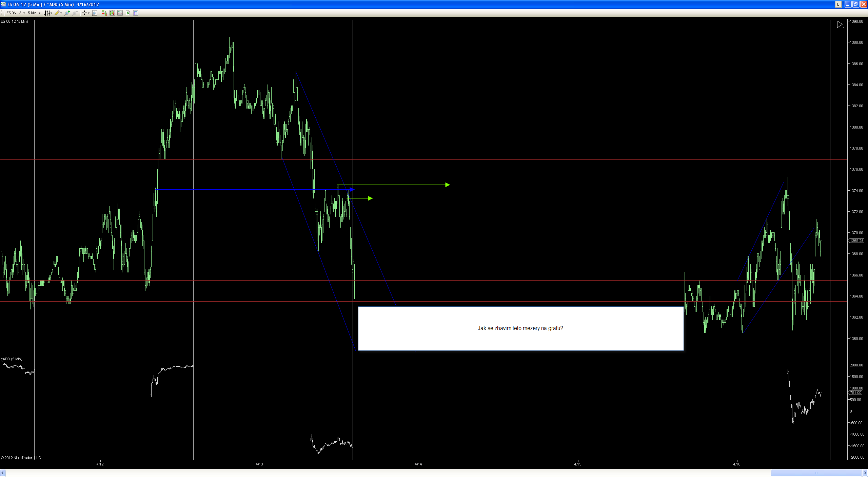Expand the crosshair cursor dropdown arrow
This screenshot has width=868, height=477.
[89, 13]
